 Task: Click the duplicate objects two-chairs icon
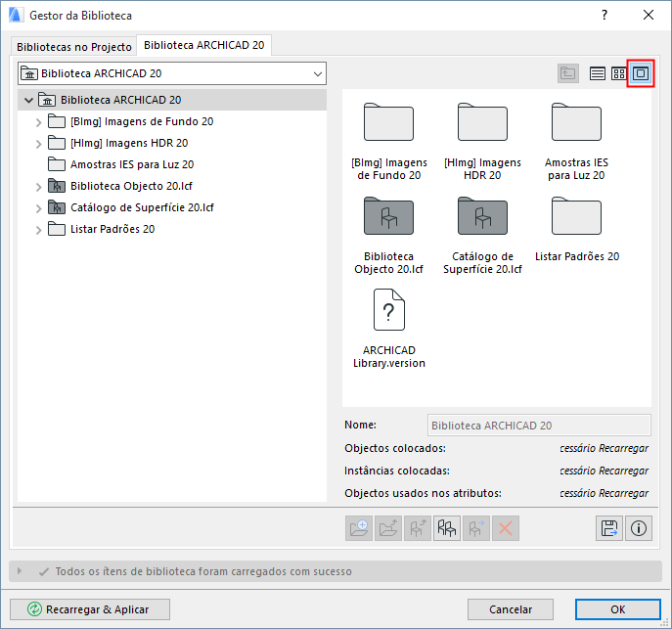pos(447,528)
